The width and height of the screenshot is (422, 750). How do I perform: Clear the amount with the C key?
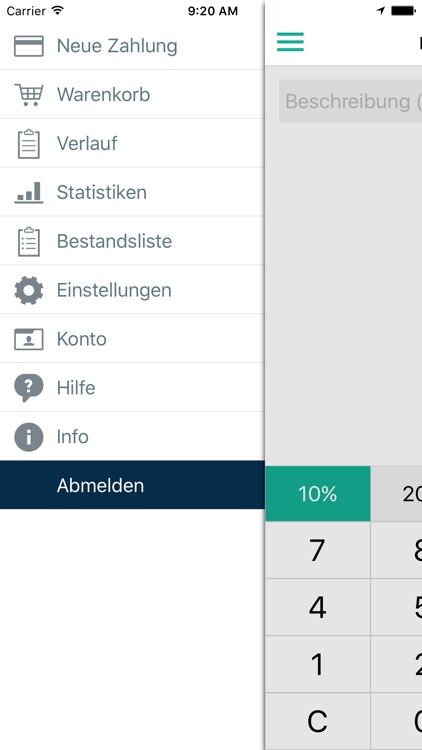tap(318, 721)
